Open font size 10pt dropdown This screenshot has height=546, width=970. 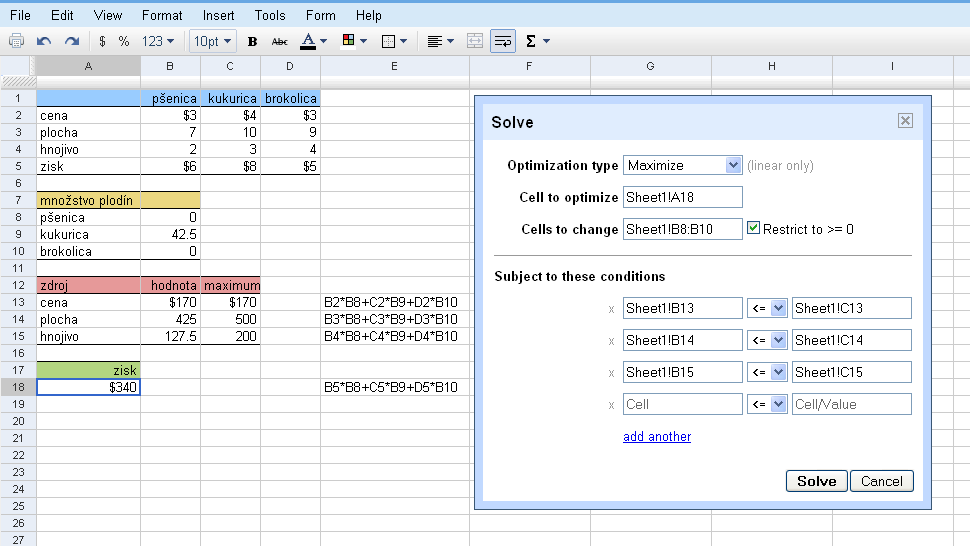[x=213, y=41]
